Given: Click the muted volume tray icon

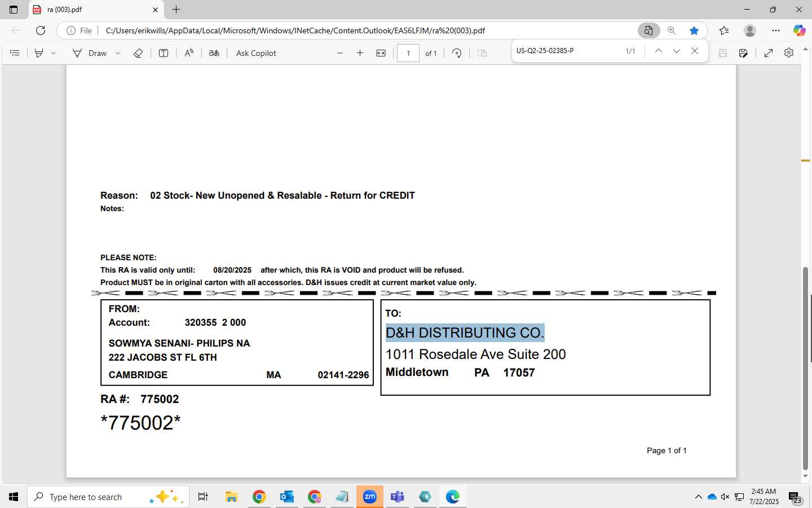Looking at the screenshot, I should (x=725, y=497).
